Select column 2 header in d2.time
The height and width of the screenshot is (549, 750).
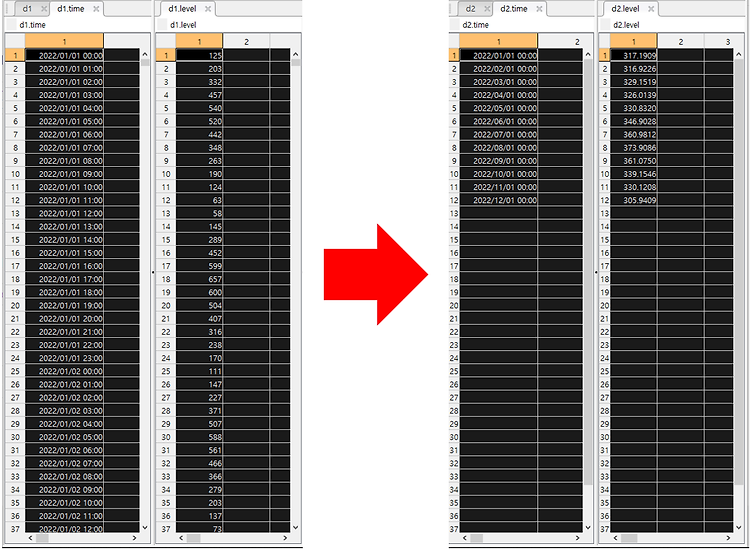[561, 42]
